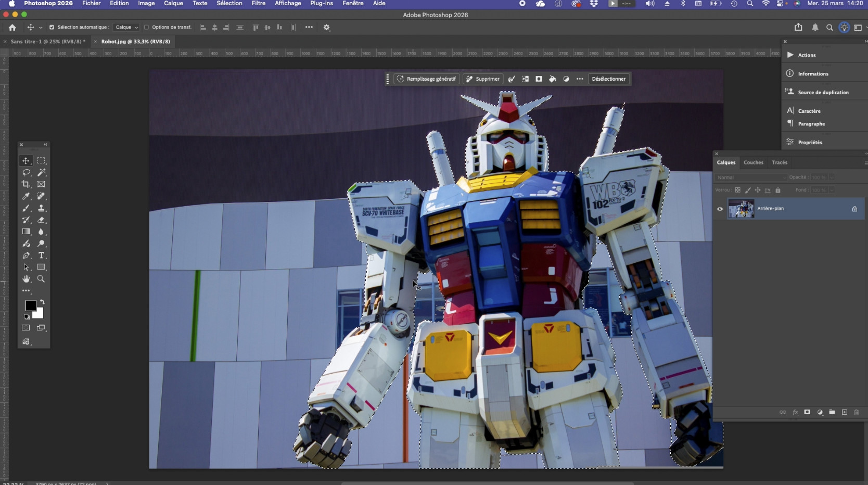This screenshot has width=868, height=485.
Task: Click the delete layer trash icon
Action: pyautogui.click(x=856, y=412)
